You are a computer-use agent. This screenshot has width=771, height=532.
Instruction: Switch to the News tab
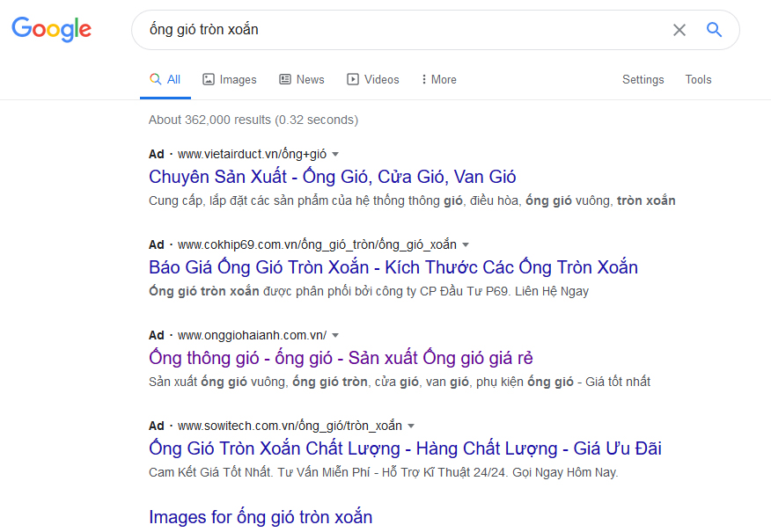pos(301,79)
